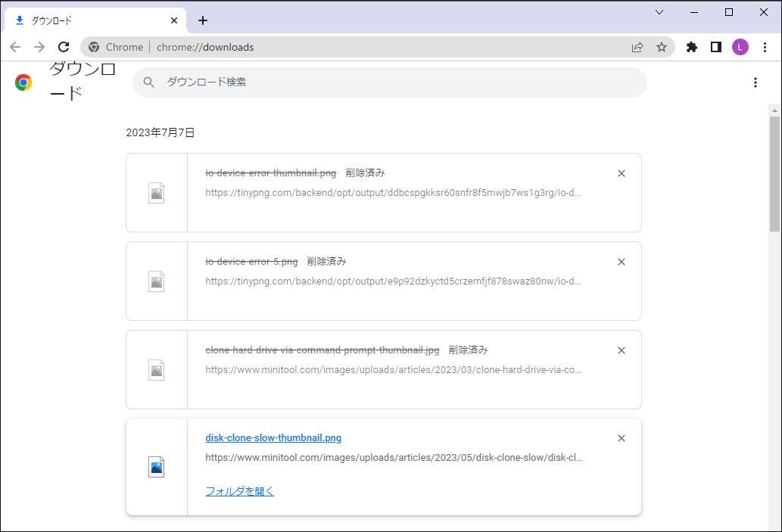782x532 pixels.
Task: Select the ダウンロード browser tab
Action: coord(95,20)
